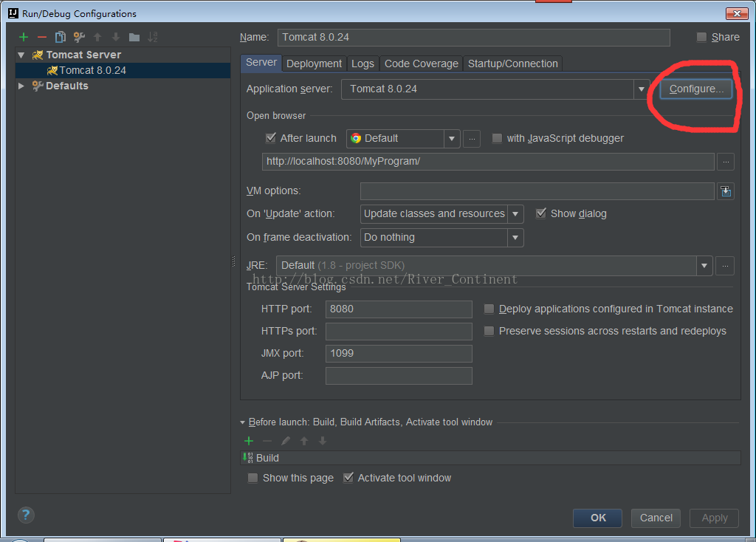Add a Before launch task

coord(249,441)
